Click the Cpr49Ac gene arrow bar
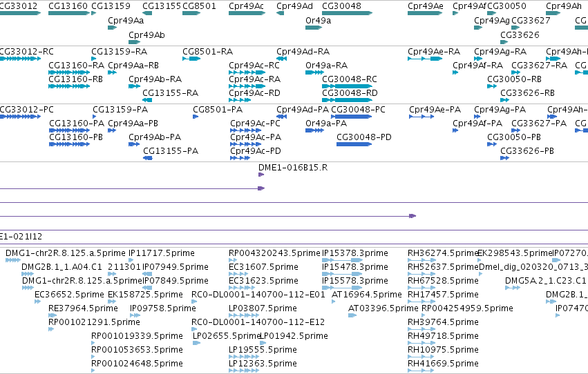588x374 pixels. point(247,13)
